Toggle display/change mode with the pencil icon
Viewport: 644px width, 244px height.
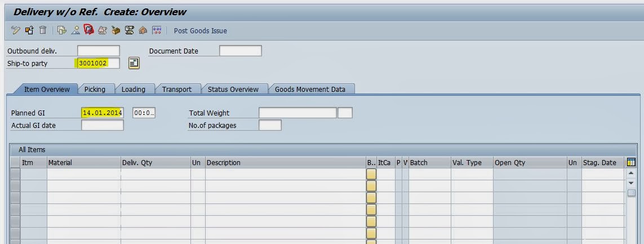[x=16, y=30]
